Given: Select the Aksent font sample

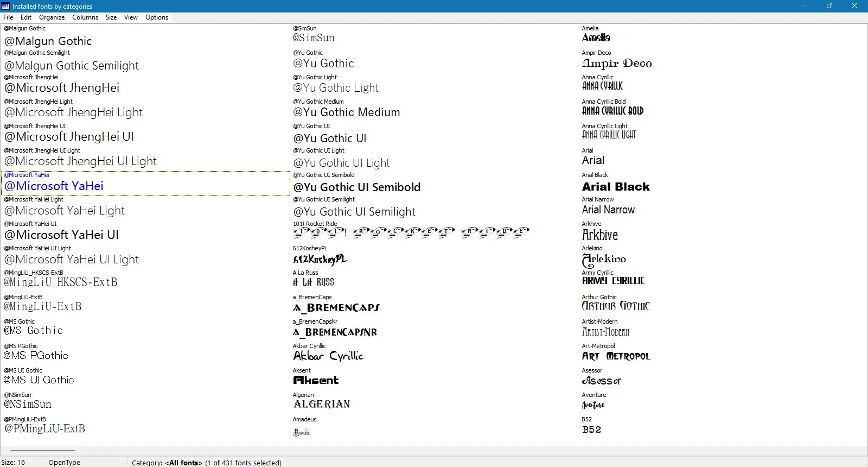Looking at the screenshot, I should pyautogui.click(x=316, y=380).
